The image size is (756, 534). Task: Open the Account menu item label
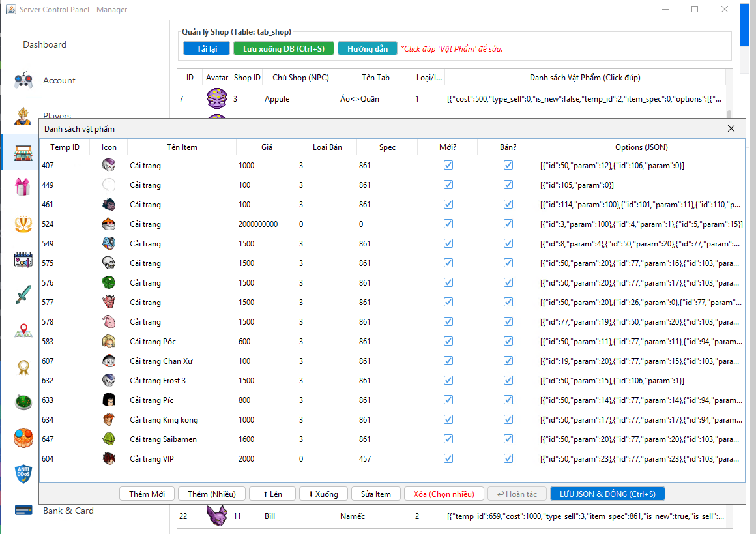59,80
